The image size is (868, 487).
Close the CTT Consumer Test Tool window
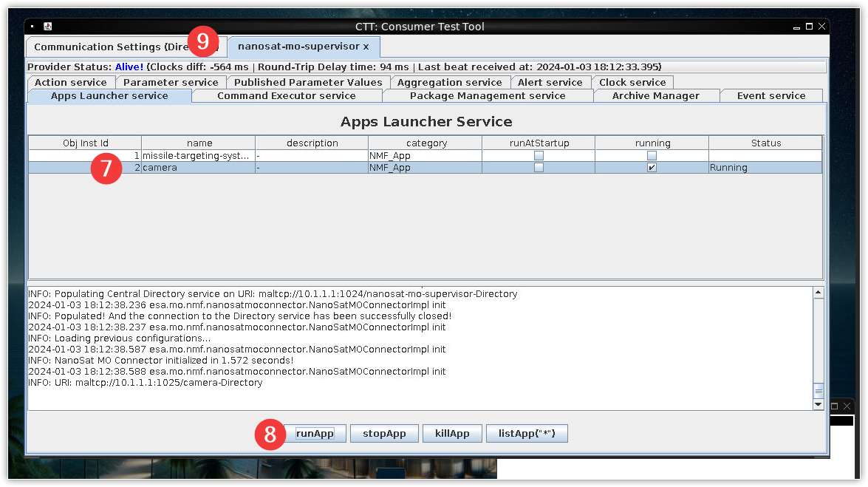click(x=821, y=27)
